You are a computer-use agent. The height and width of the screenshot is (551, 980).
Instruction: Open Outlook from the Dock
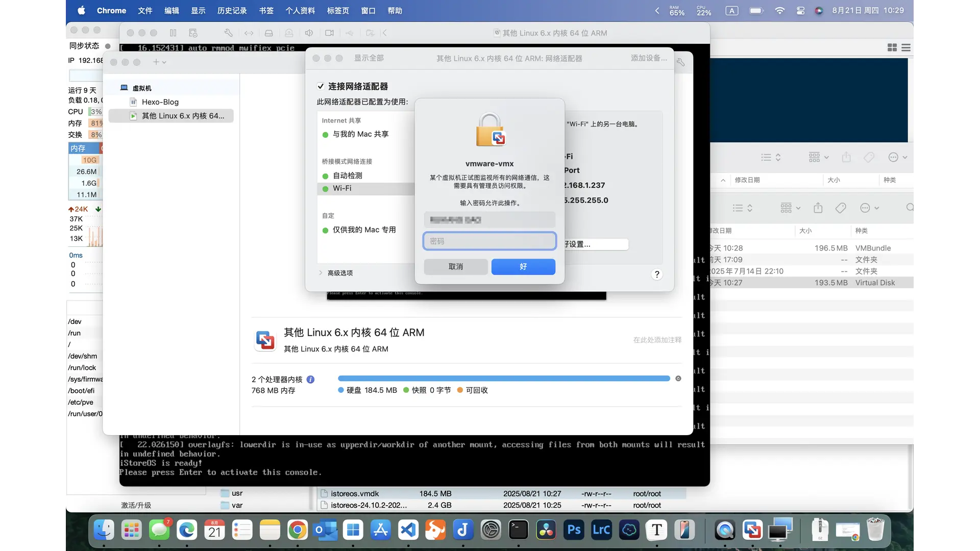point(325,531)
